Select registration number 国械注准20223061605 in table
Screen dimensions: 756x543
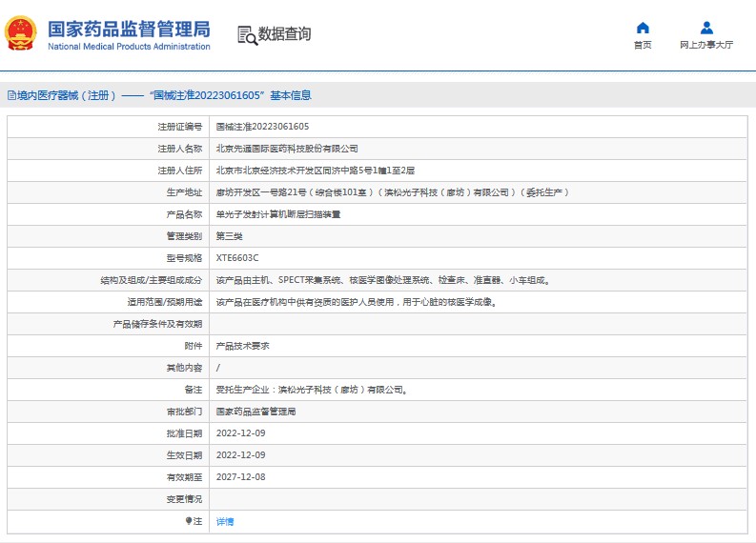click(262, 127)
